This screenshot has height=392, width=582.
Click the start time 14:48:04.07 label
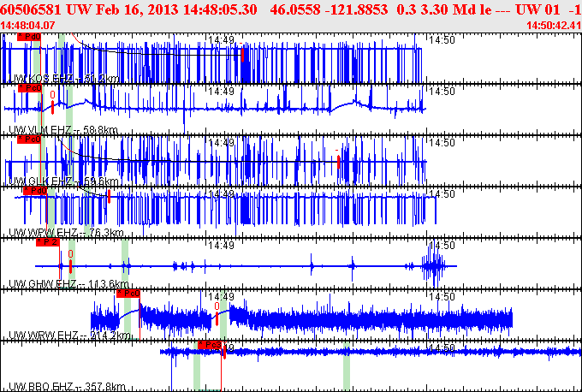point(28,26)
